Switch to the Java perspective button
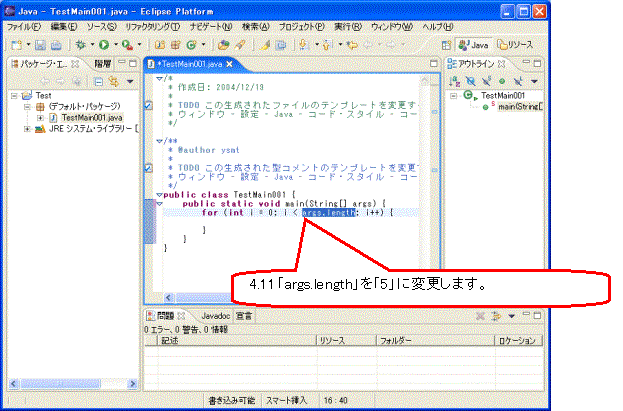The image size is (623, 411). pos(474,45)
